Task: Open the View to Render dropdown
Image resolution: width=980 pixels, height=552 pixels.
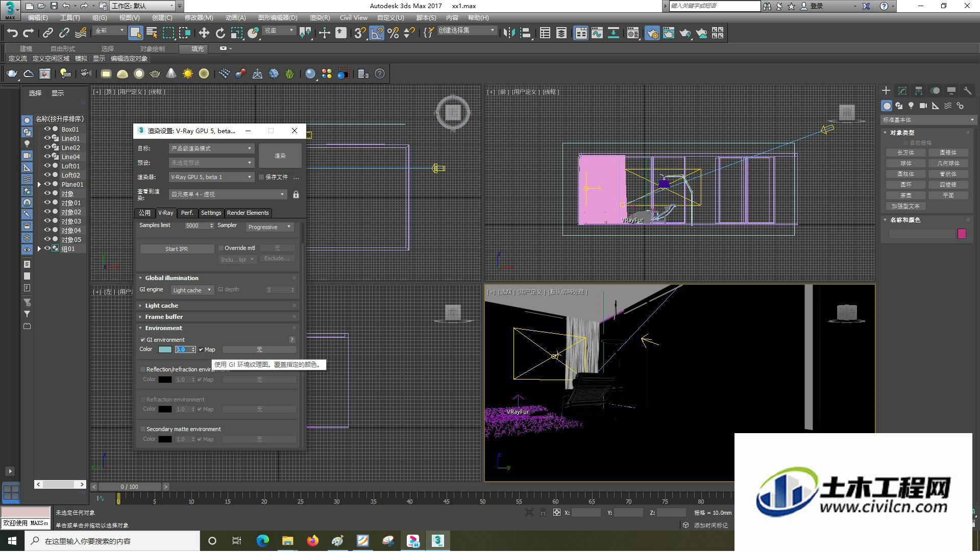Action: [228, 194]
